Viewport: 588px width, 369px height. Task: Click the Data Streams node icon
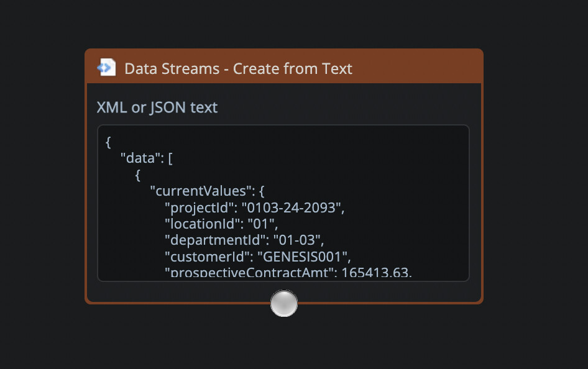tap(106, 67)
